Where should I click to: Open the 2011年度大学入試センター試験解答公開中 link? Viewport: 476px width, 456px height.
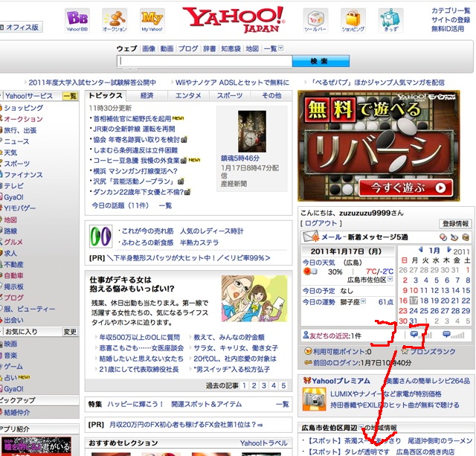coord(92,83)
